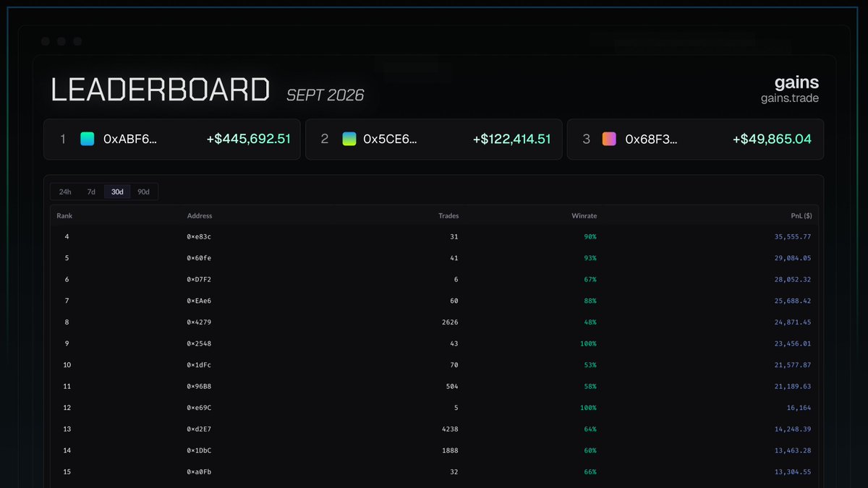Click the +$445,692.51 profit amount
868x488 pixels.
[x=248, y=139]
